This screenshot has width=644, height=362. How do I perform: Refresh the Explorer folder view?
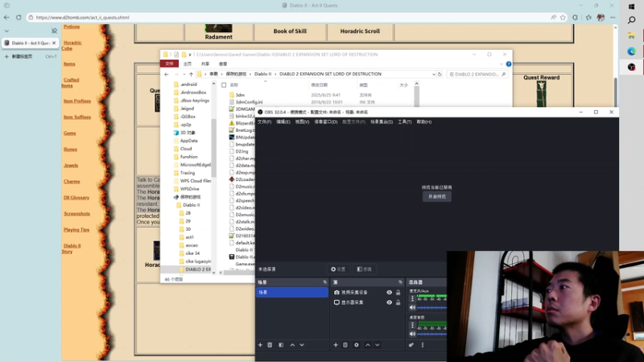point(440,74)
